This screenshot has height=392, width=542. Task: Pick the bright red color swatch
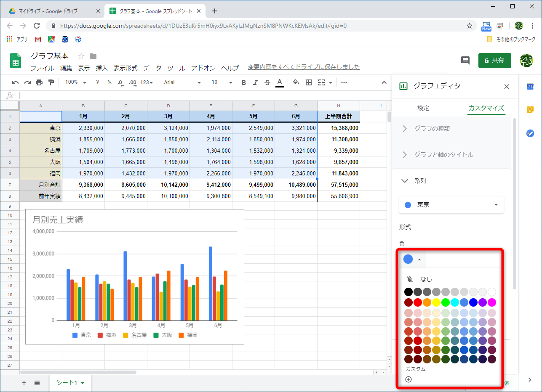click(x=418, y=302)
